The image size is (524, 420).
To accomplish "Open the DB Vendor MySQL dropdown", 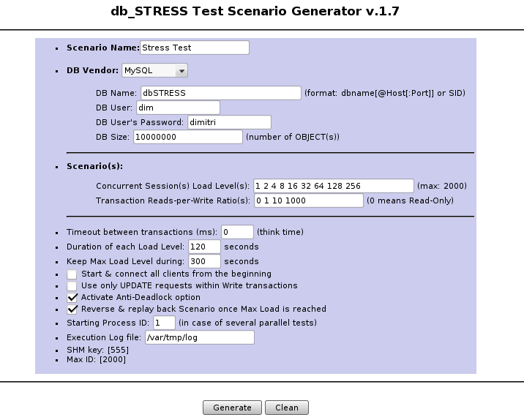I will pos(154,70).
